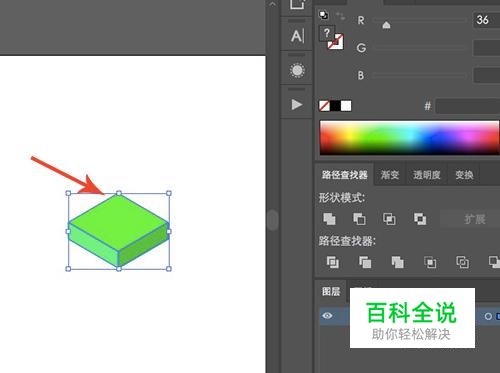Click the light green left face of box
The image size is (500, 373).
94,245
